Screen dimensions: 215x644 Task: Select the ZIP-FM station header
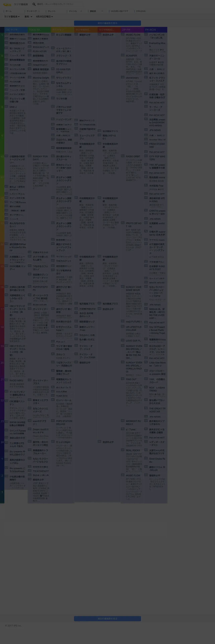(132, 30)
